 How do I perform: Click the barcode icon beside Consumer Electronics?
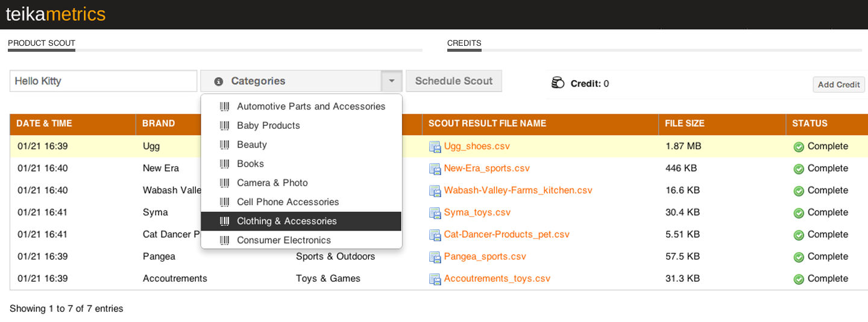pyautogui.click(x=224, y=240)
